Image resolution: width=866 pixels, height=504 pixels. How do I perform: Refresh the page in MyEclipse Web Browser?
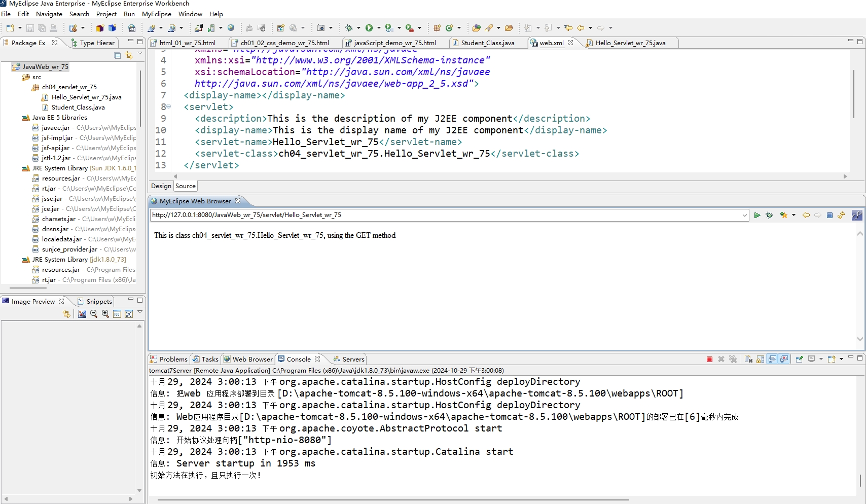tap(841, 215)
